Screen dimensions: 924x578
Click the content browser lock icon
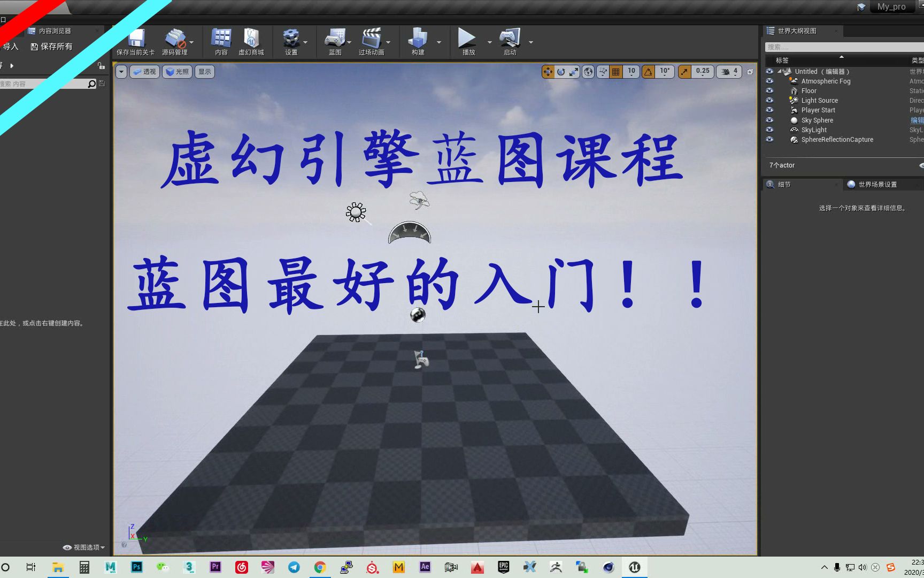pos(101,65)
